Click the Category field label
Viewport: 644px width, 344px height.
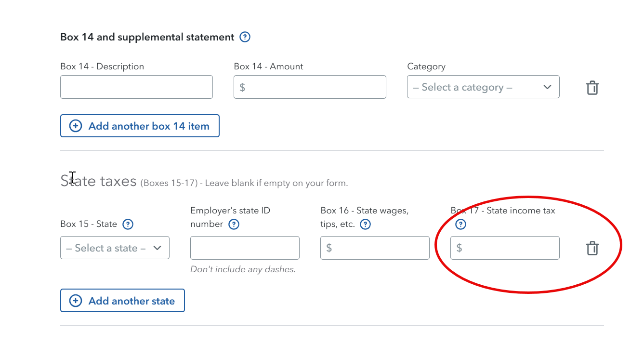pos(426,66)
